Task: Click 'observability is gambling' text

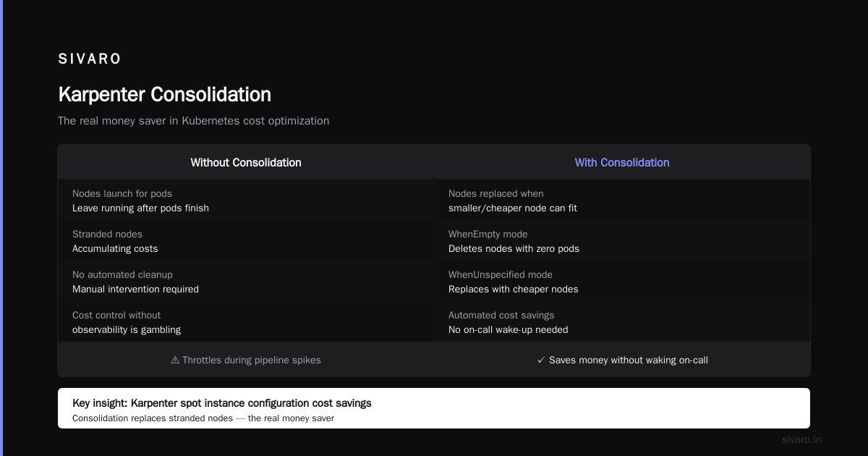Action: pos(127,330)
